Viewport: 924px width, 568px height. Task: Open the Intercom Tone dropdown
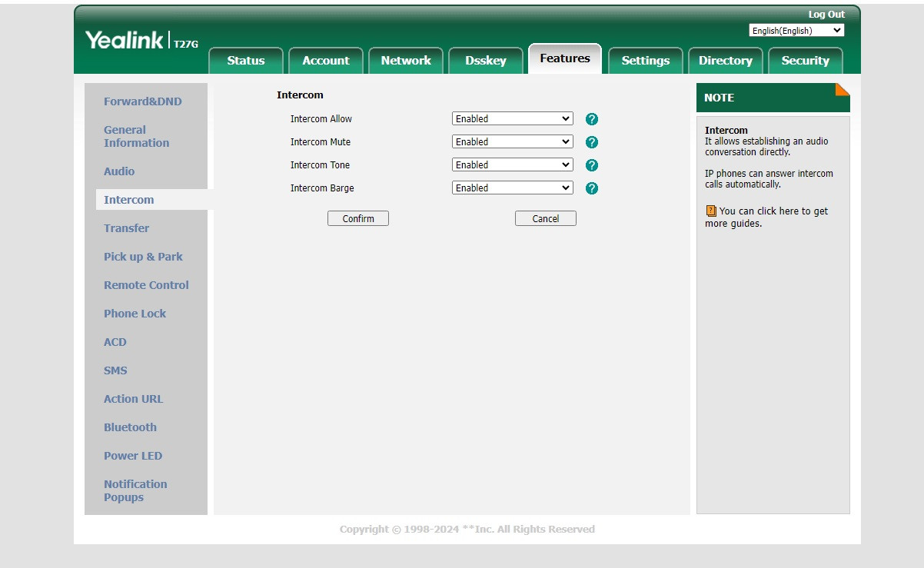coord(512,165)
